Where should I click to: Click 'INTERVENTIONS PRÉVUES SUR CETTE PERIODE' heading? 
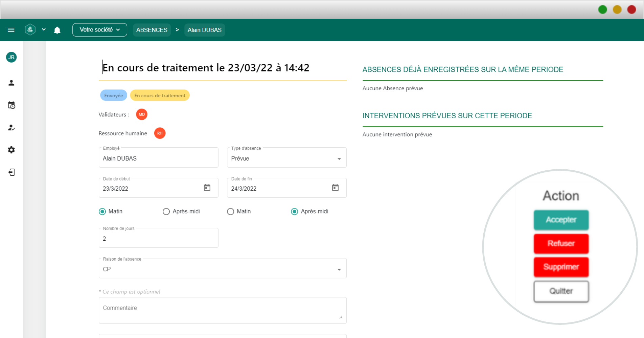pos(447,116)
